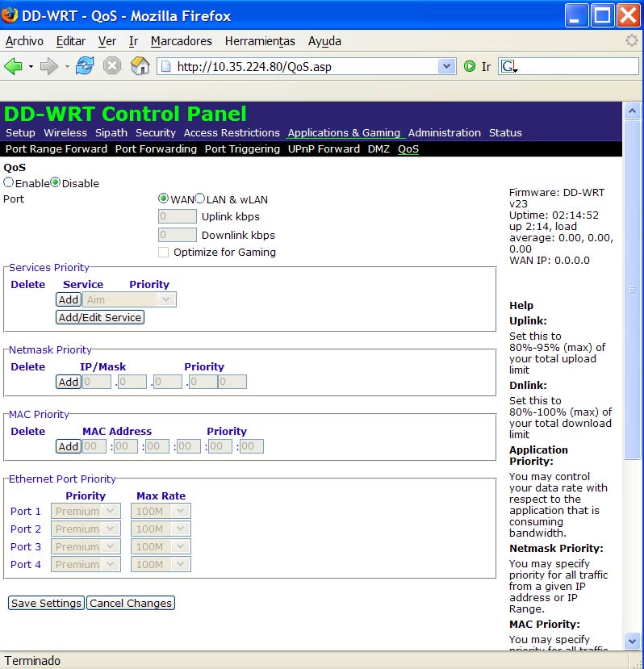The image size is (644, 669).
Task: Go to the Home page icon
Action: (140, 66)
